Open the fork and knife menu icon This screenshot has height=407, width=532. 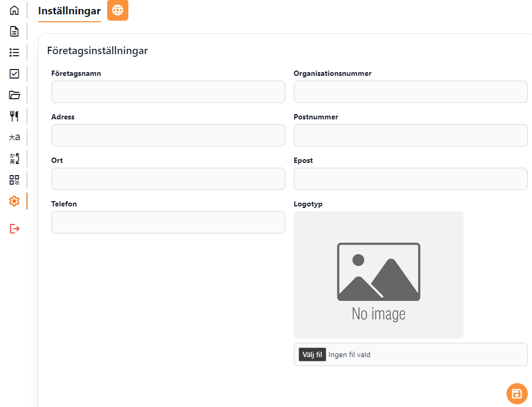[x=14, y=116]
